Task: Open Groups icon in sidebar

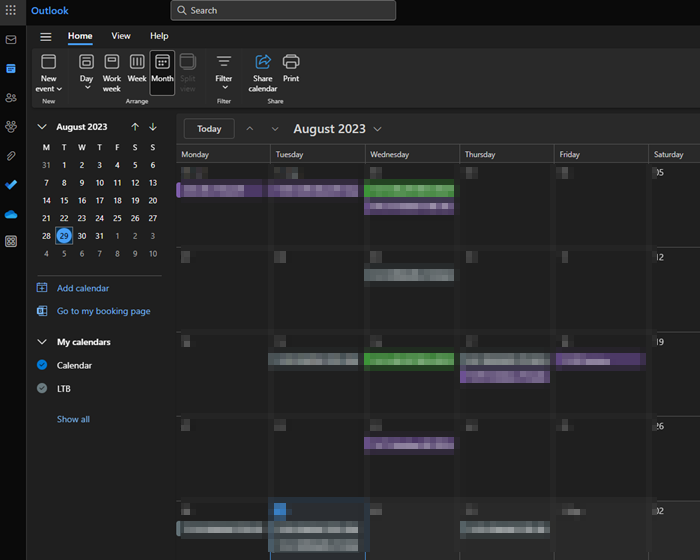Action: pyautogui.click(x=11, y=126)
